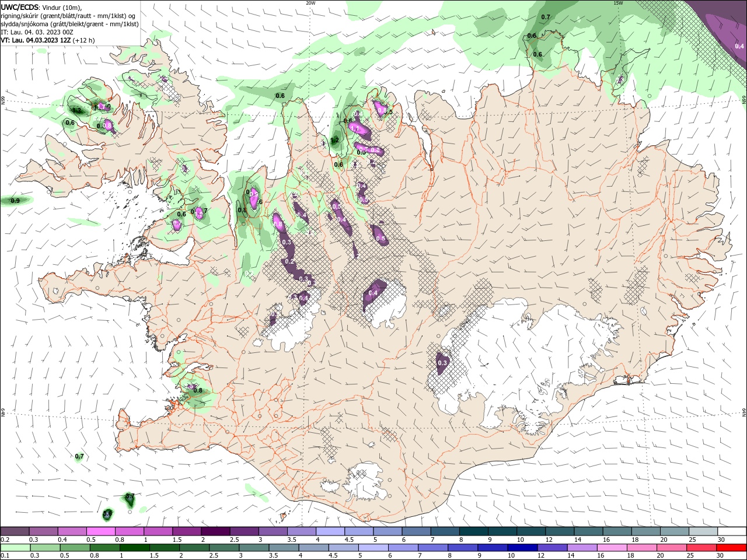Image resolution: width=747 pixels, height=560 pixels.
Task: Click the 'slydda/snjókoma' legend description line
Action: [x=69, y=24]
